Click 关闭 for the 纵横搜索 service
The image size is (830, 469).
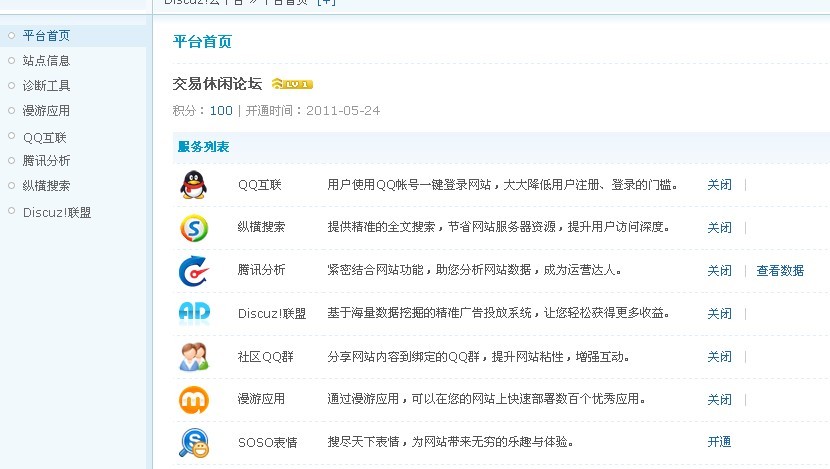719,228
